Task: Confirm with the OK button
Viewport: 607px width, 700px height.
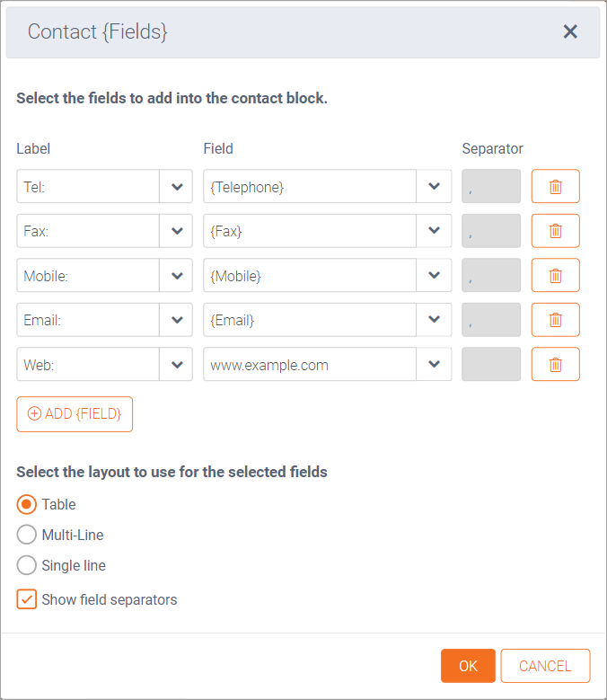Action: (468, 666)
